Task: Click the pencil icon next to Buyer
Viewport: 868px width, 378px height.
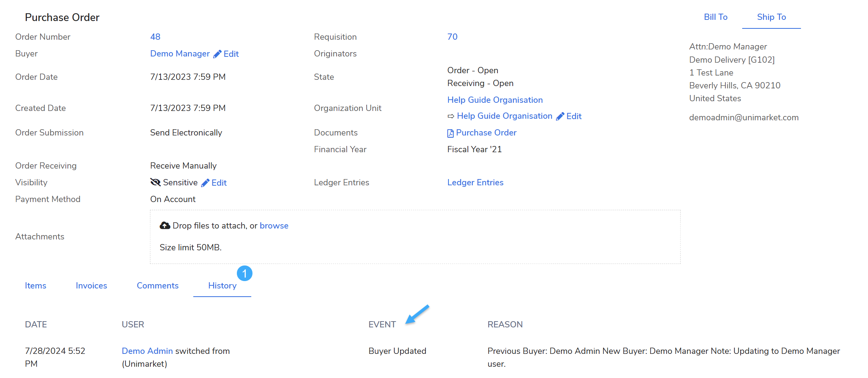Action: (217, 54)
